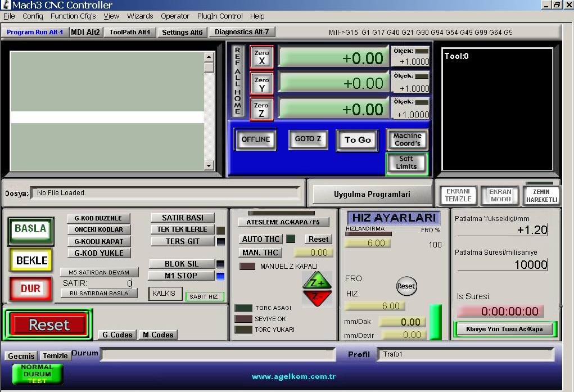Toggle Machine Coord's display

407,139
